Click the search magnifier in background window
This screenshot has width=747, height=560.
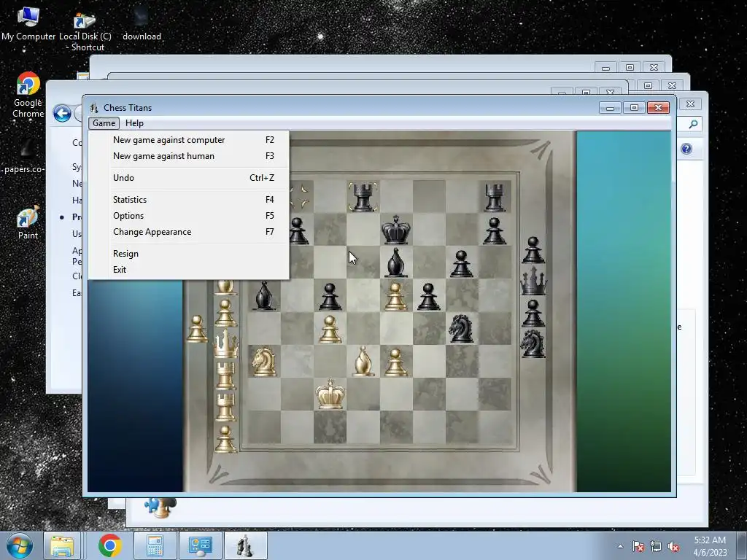click(693, 124)
